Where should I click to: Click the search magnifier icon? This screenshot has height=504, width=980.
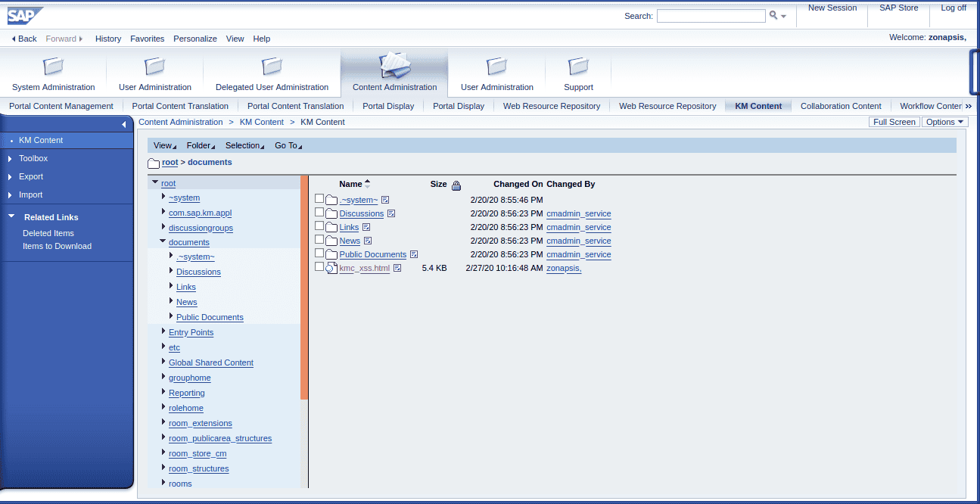pos(773,16)
